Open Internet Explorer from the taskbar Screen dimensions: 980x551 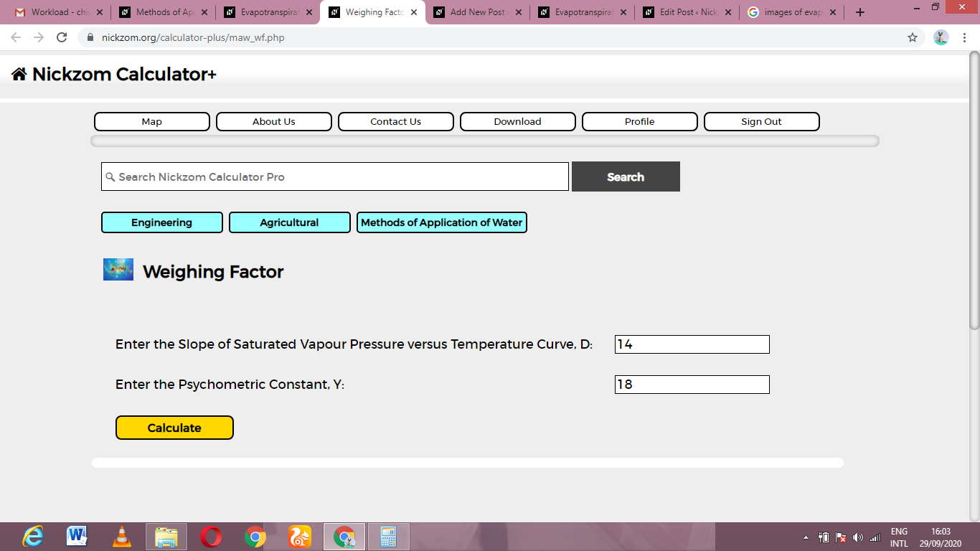pyautogui.click(x=32, y=537)
